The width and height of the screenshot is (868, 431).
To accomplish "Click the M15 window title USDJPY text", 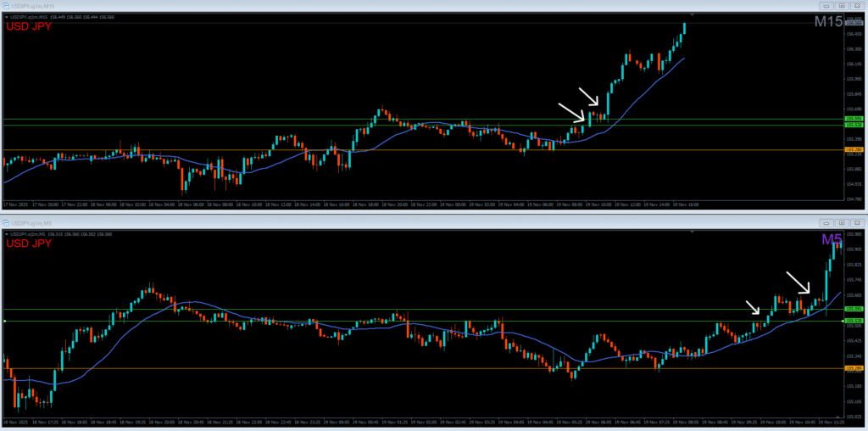I will coord(31,5).
